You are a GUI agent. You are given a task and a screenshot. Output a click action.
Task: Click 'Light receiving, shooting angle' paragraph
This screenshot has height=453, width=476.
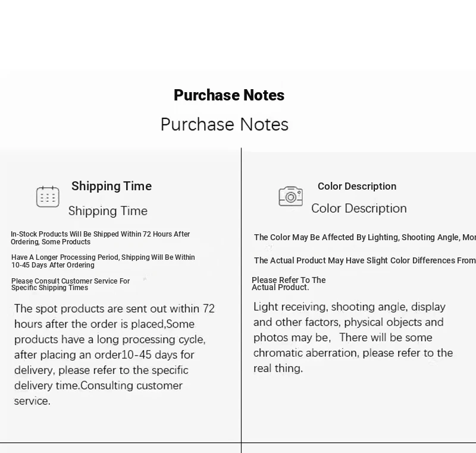(353, 338)
